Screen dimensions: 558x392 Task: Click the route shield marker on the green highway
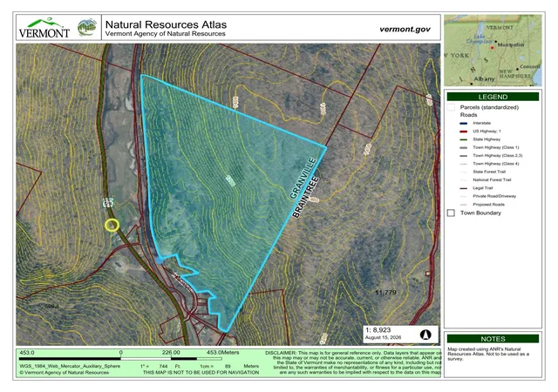108,203
